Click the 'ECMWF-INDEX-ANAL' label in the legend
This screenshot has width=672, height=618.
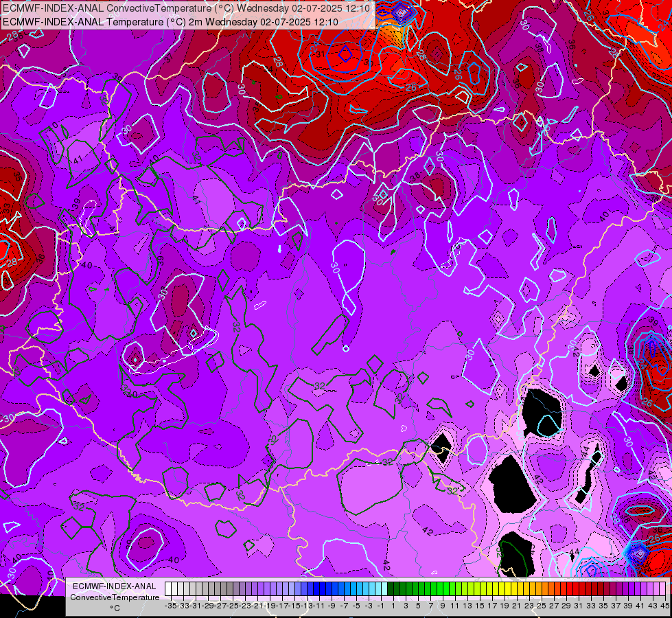pyautogui.click(x=115, y=586)
